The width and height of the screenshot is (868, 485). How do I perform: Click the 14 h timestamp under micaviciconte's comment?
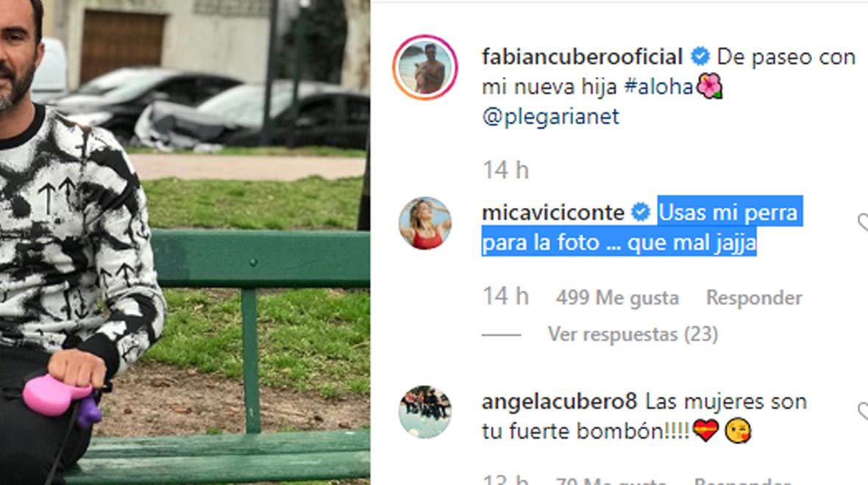click(x=505, y=297)
